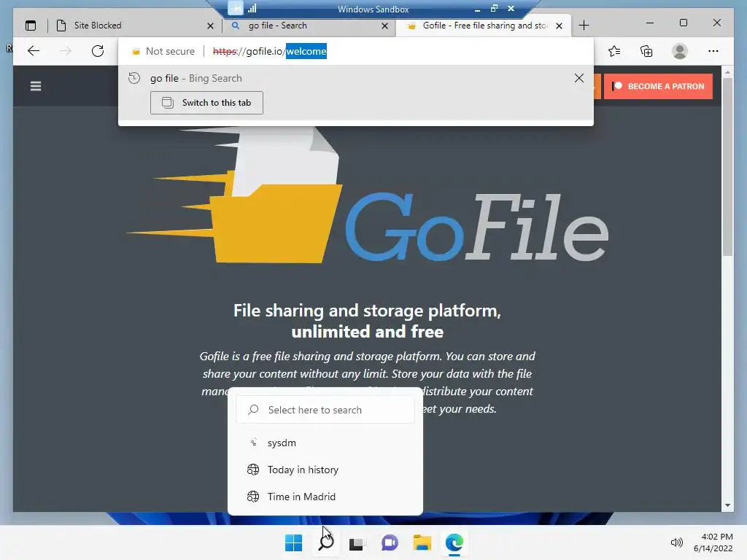Open the browser profile avatar
Screen dimensions: 747x560
680,51
